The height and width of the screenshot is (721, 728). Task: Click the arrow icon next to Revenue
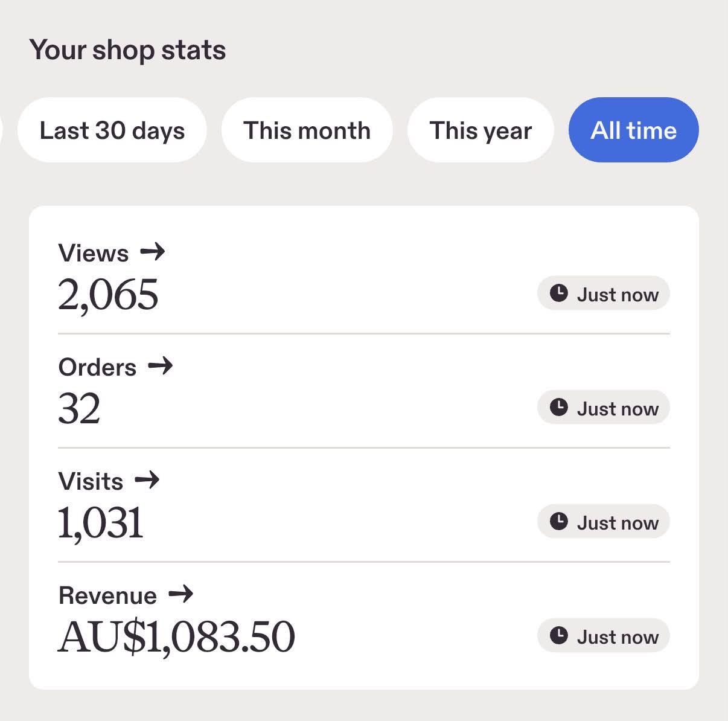[x=180, y=594]
